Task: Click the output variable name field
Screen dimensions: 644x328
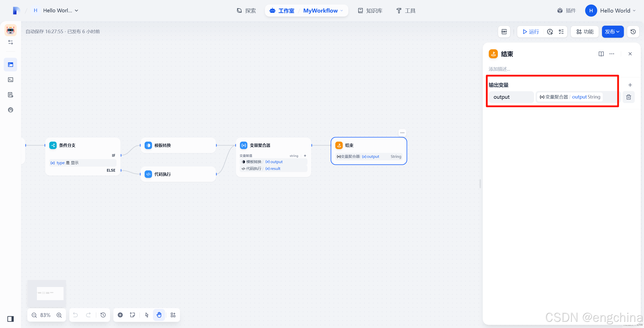Action: pyautogui.click(x=511, y=97)
